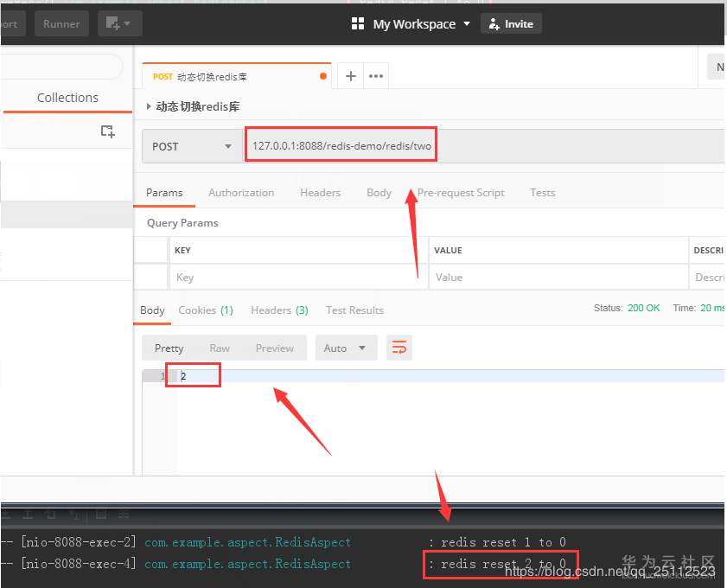Open the Tests tab
The image size is (727, 588).
click(x=543, y=193)
